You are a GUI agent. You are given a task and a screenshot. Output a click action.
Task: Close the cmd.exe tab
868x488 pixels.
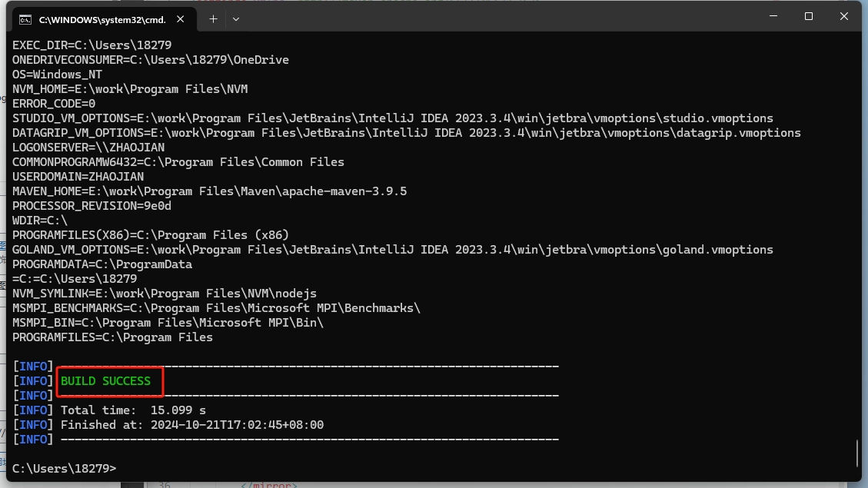coord(181,18)
